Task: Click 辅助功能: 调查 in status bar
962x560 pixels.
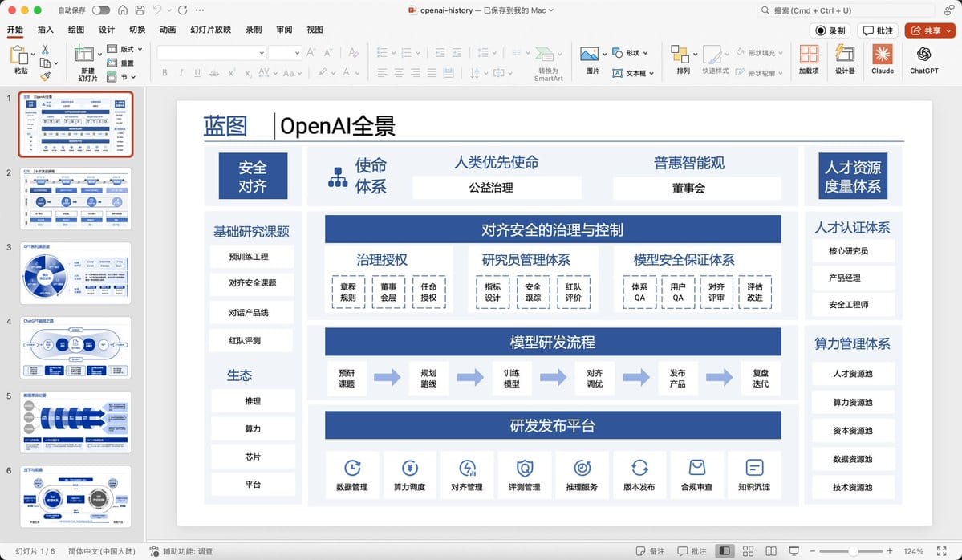Action: (x=181, y=551)
